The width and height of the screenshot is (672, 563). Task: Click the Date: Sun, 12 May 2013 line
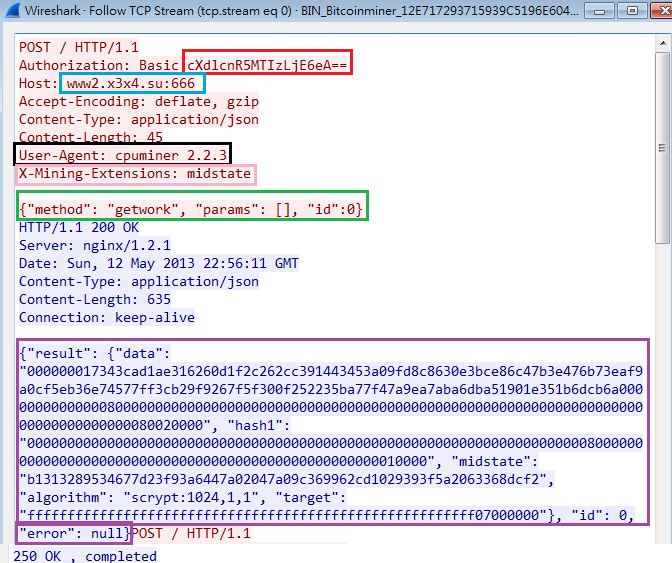tap(159, 263)
